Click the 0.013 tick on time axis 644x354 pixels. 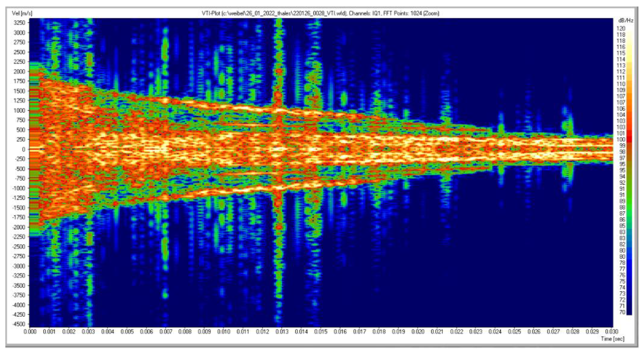(282, 332)
